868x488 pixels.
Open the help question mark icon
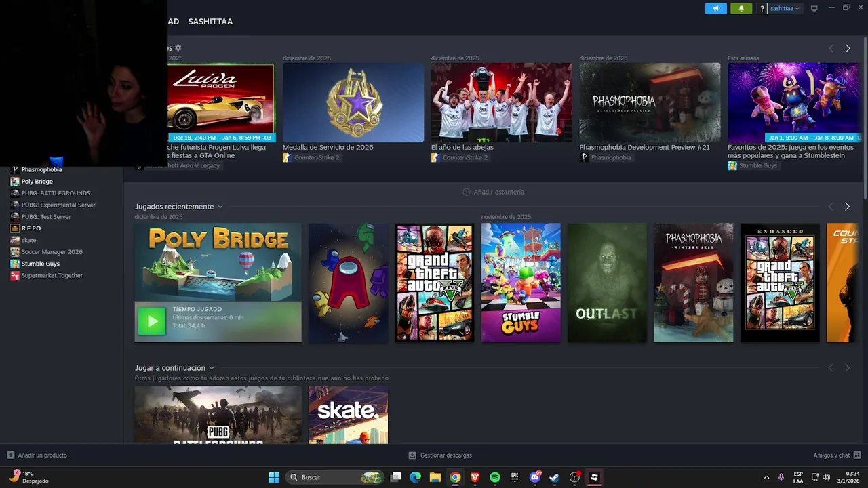click(762, 9)
